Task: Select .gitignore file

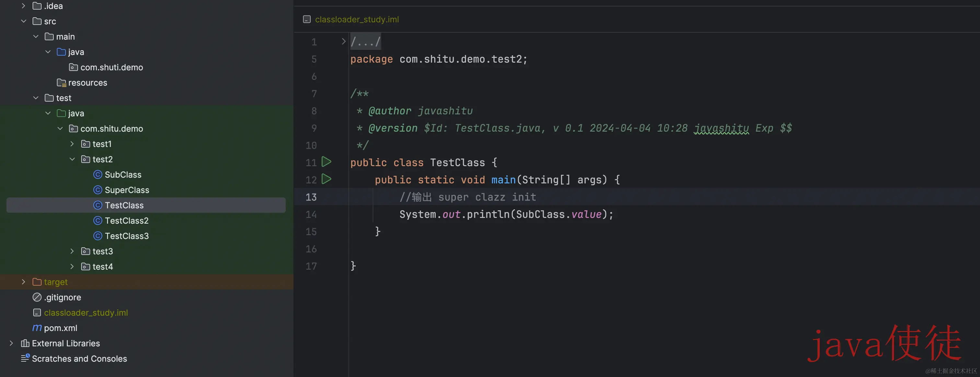Action: point(63,297)
